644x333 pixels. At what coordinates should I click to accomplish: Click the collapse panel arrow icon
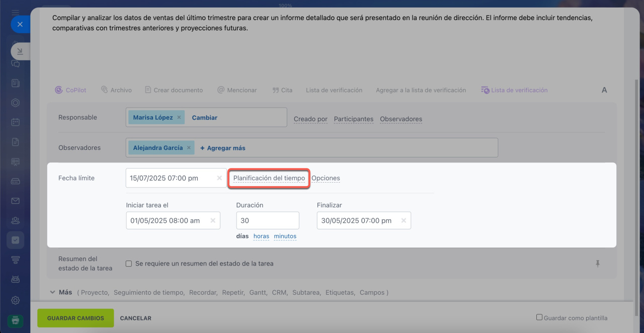pos(20,51)
